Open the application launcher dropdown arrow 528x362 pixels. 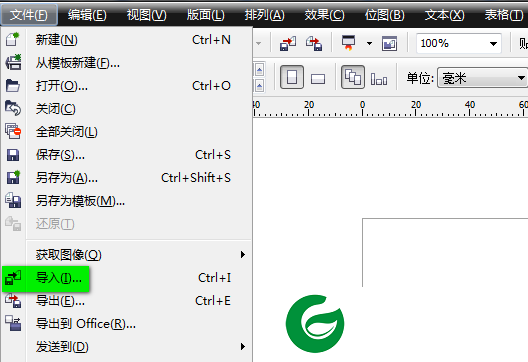[x=369, y=43]
